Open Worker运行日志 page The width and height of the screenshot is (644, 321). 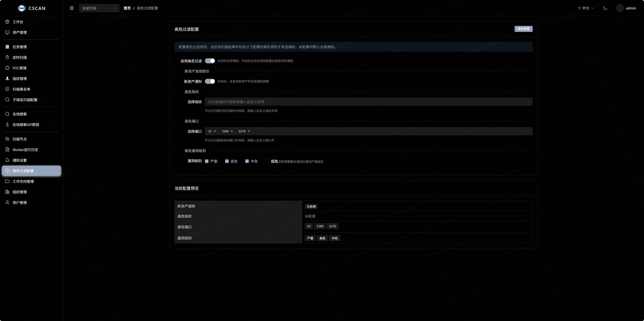click(31, 149)
